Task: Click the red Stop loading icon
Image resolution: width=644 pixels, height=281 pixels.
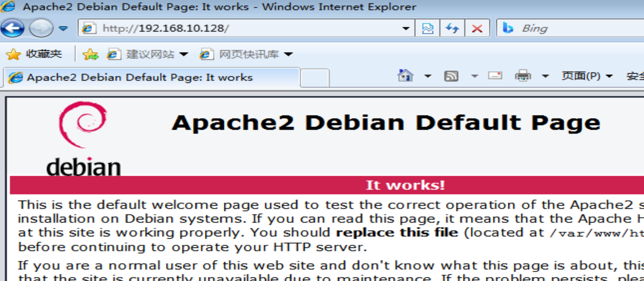Action: 477,28
